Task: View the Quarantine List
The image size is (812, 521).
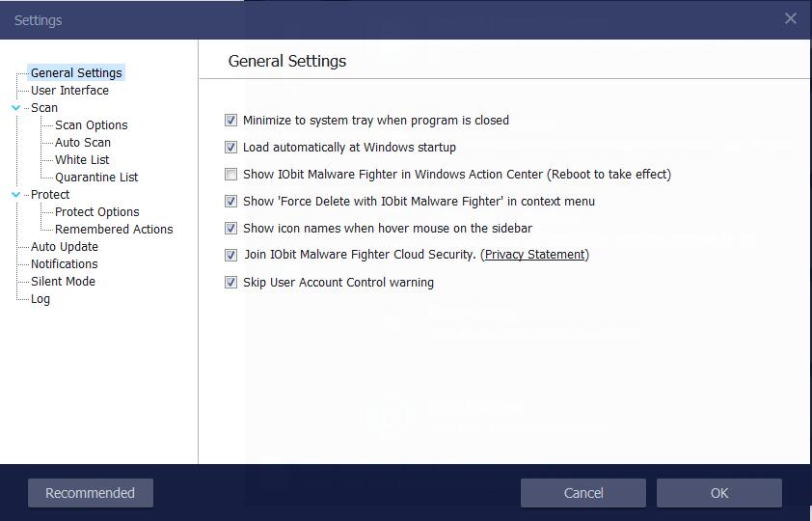Action: (x=96, y=178)
